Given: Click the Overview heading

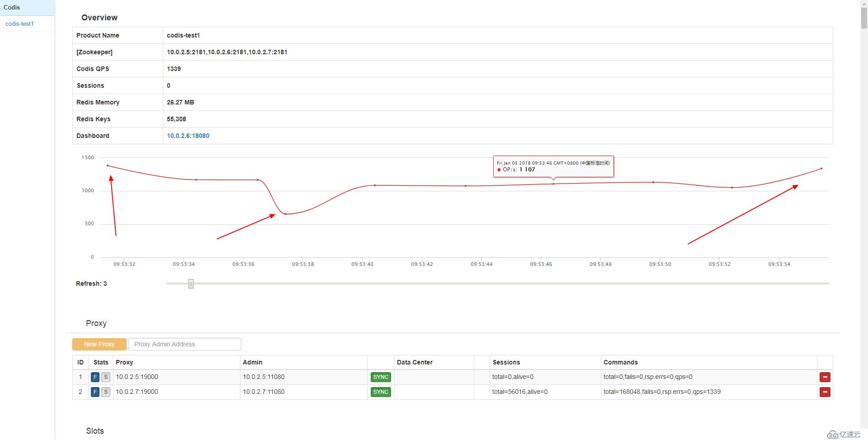Looking at the screenshot, I should tap(99, 18).
